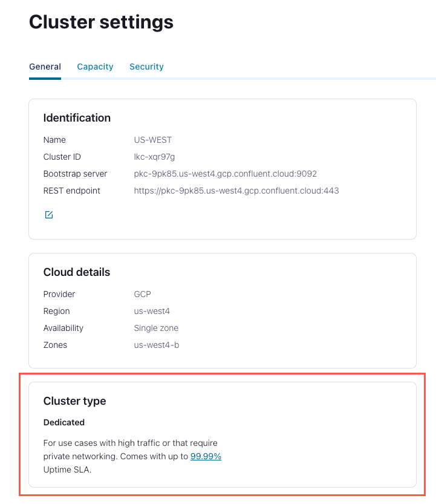Click the Cloud details section header

pos(77,272)
